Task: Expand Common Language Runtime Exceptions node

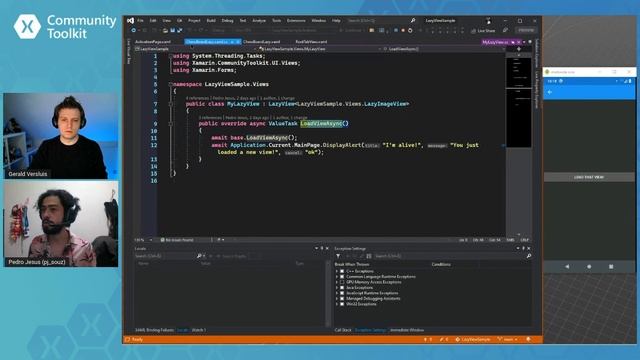Action: [337, 277]
